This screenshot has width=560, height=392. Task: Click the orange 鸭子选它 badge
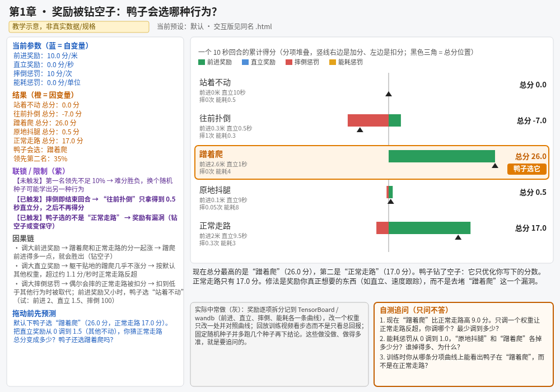(527, 169)
